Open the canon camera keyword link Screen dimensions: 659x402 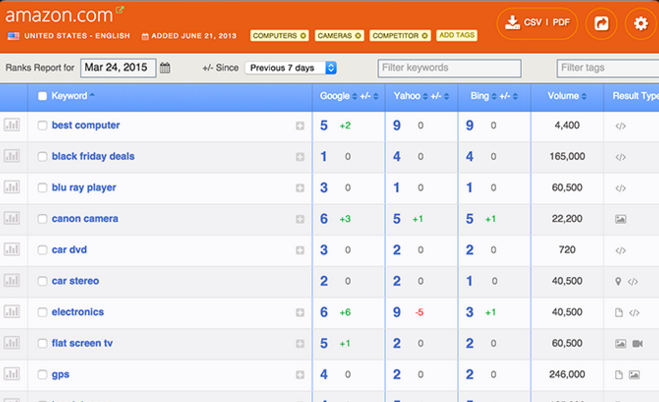(85, 218)
